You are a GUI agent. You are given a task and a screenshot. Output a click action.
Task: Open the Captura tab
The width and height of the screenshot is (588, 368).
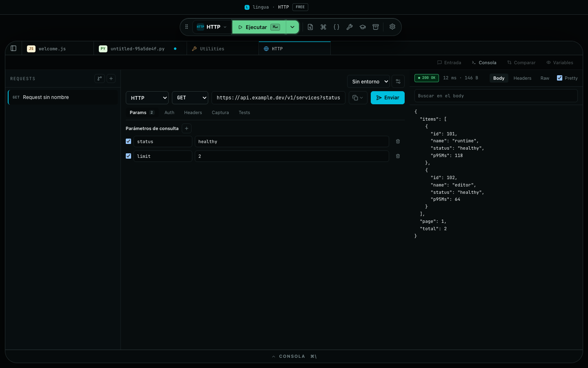click(x=220, y=112)
